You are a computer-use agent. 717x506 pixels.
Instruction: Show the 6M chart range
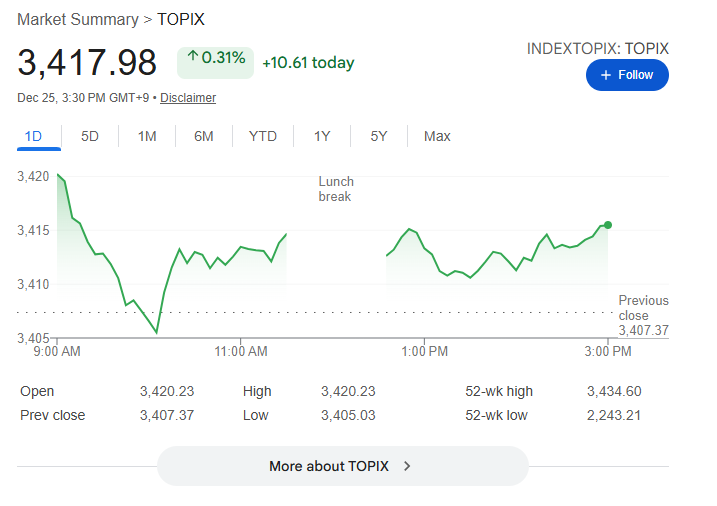tap(204, 136)
